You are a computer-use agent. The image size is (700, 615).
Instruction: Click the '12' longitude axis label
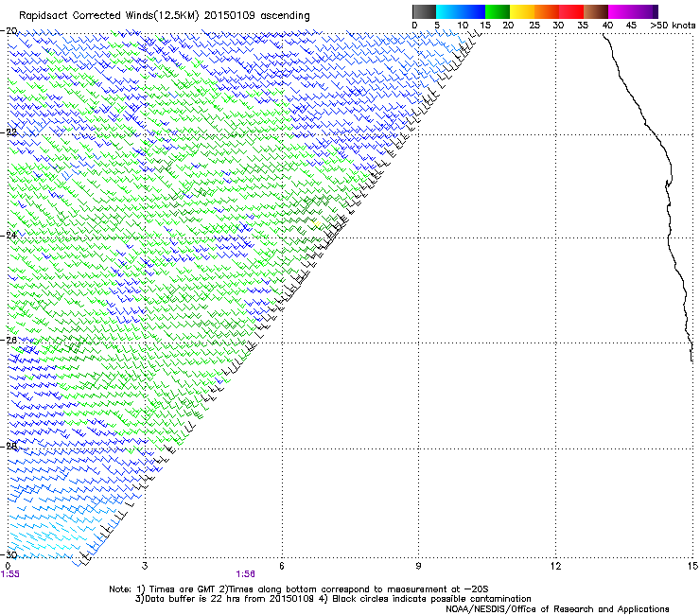556,566
